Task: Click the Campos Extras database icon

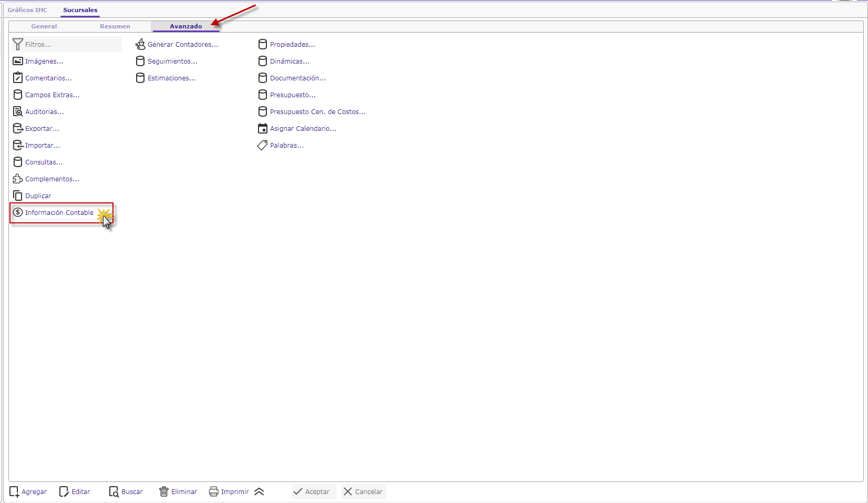Action: [x=18, y=95]
